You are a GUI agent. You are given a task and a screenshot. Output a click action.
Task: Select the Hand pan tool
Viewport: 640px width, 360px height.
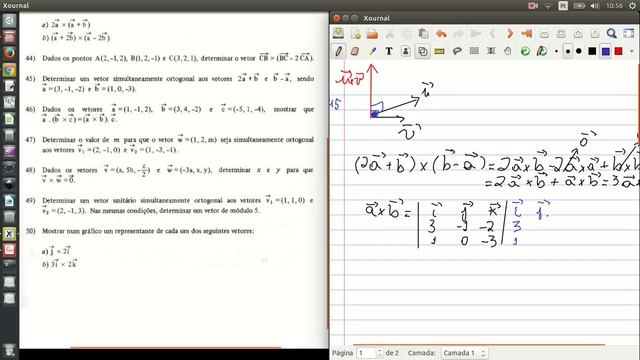(x=508, y=51)
